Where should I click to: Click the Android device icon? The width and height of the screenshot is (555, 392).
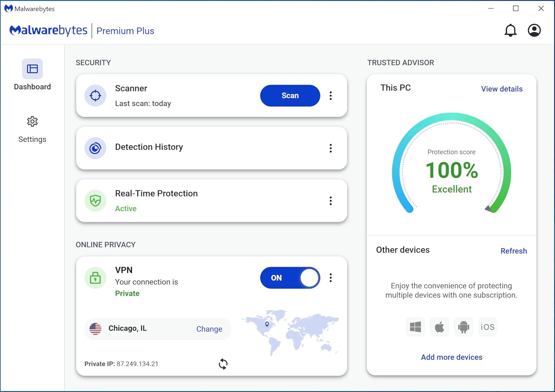[463, 327]
